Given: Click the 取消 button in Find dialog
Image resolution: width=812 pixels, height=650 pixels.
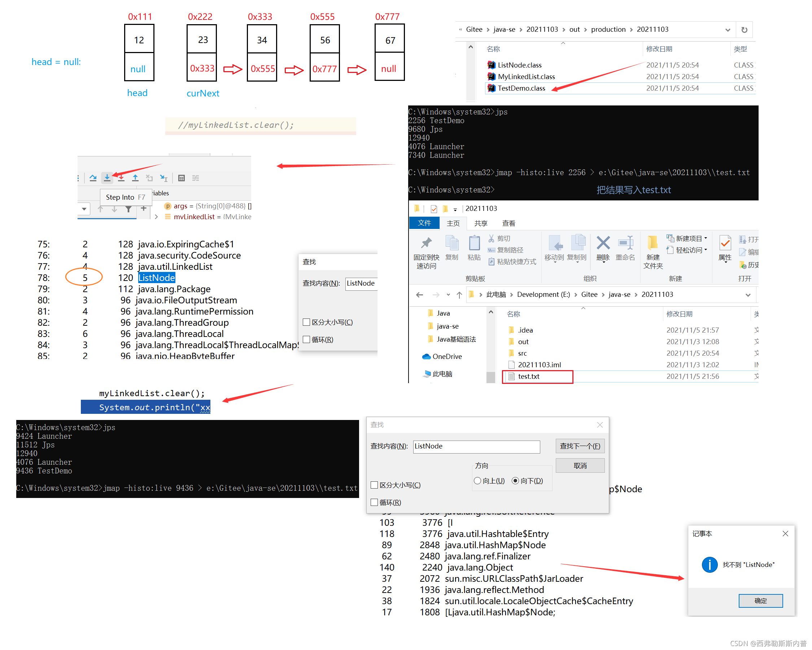Looking at the screenshot, I should [x=580, y=466].
